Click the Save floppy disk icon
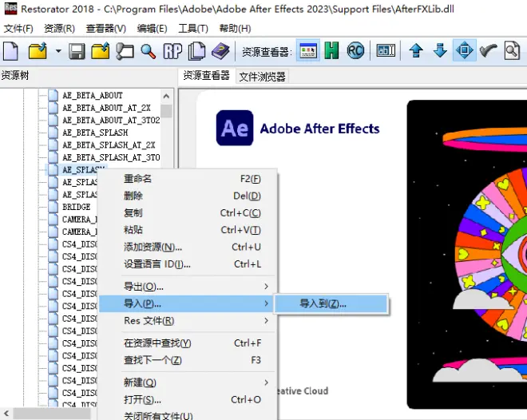 point(77,51)
